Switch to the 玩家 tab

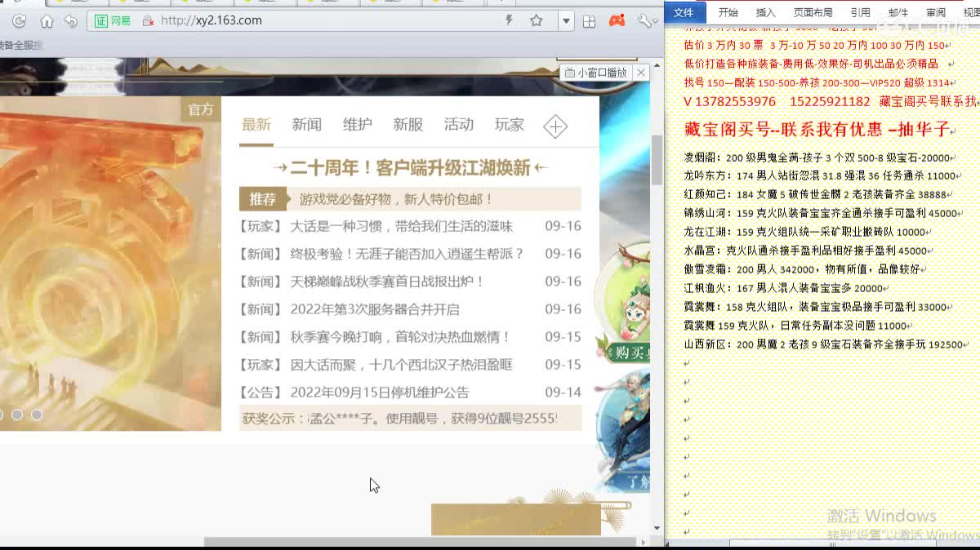(509, 124)
